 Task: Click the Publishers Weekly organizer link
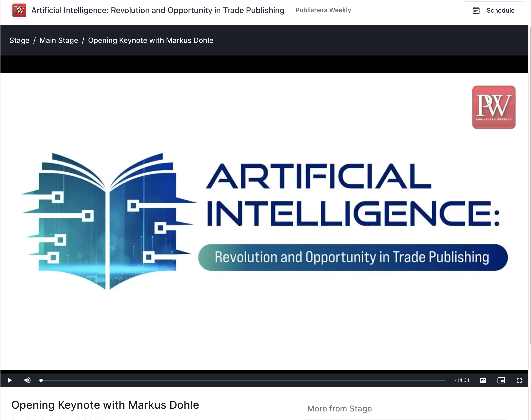point(323,10)
